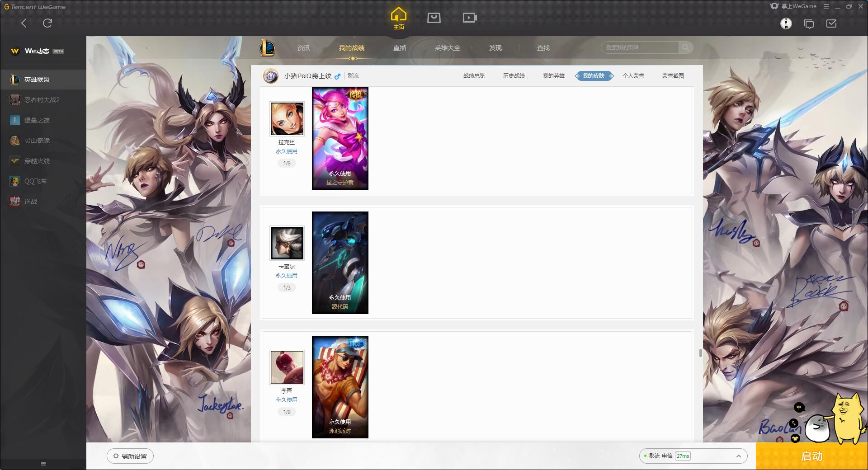Open the 我的战绩 tab
868x470 pixels.
[x=351, y=48]
